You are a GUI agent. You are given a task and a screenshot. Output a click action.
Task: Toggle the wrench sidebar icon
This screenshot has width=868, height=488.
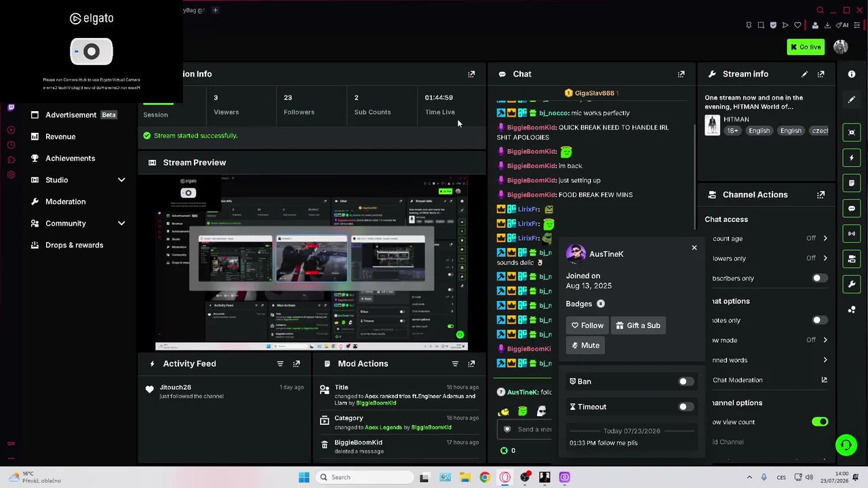point(852,284)
